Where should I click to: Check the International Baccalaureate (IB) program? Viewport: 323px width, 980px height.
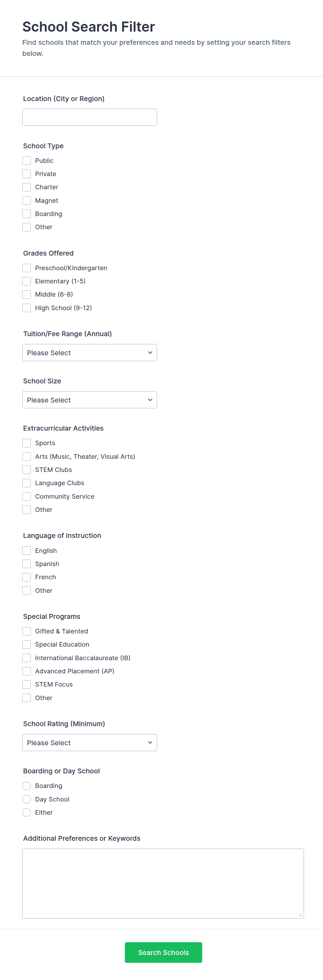click(27, 658)
